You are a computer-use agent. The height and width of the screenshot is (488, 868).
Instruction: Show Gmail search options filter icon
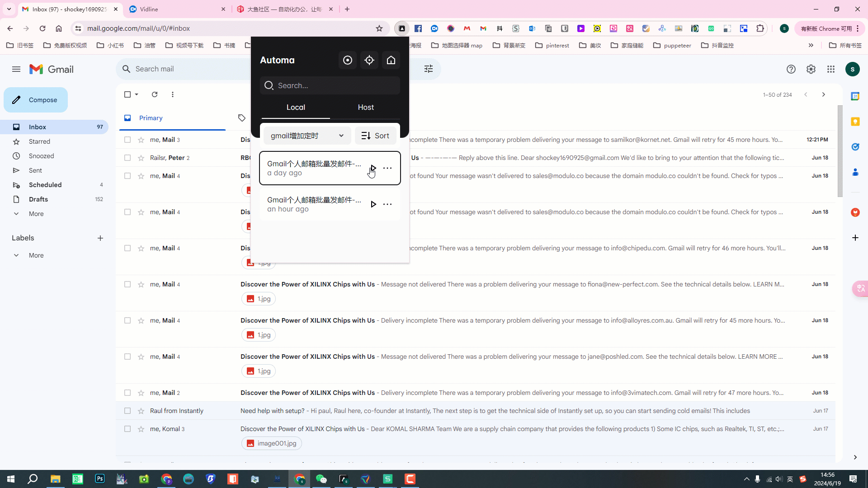pos(428,69)
